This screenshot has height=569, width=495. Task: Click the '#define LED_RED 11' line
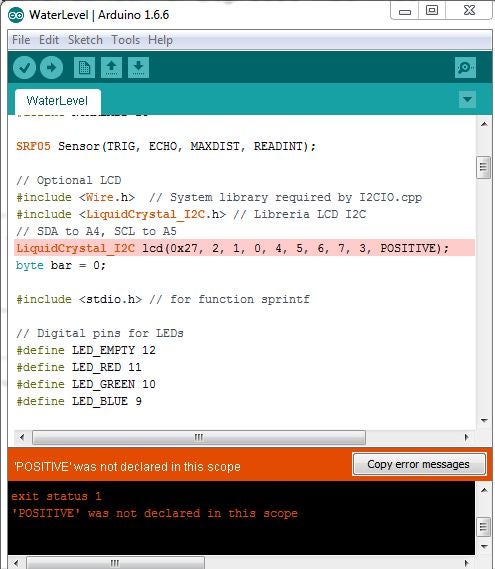(79, 367)
